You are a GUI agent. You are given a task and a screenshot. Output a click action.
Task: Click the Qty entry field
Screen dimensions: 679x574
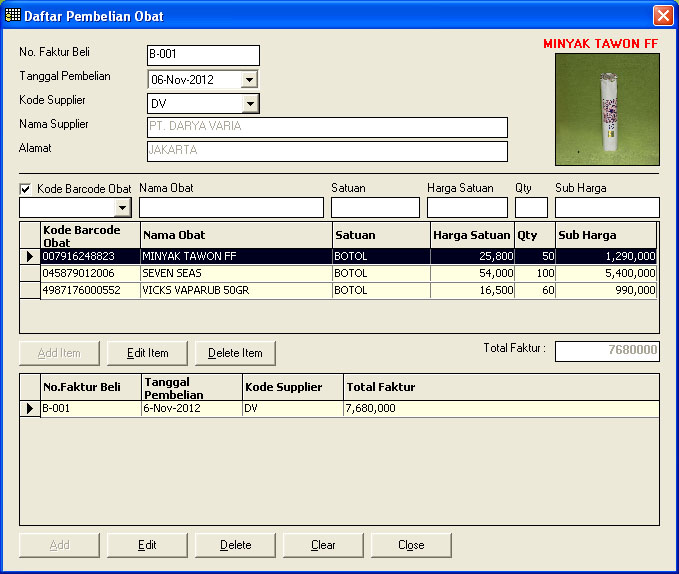(531, 207)
